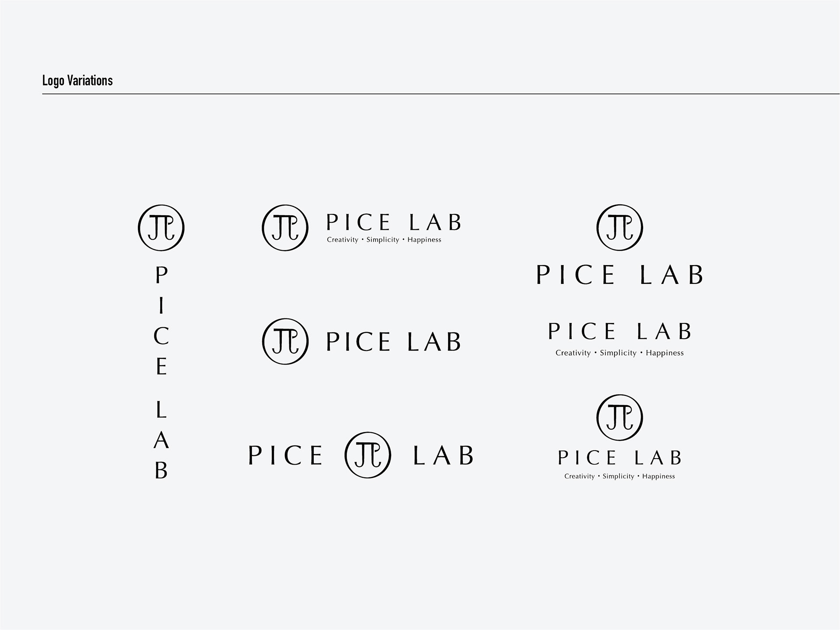Click the word PICE left of center emblem
The width and height of the screenshot is (840, 630).
tap(285, 455)
